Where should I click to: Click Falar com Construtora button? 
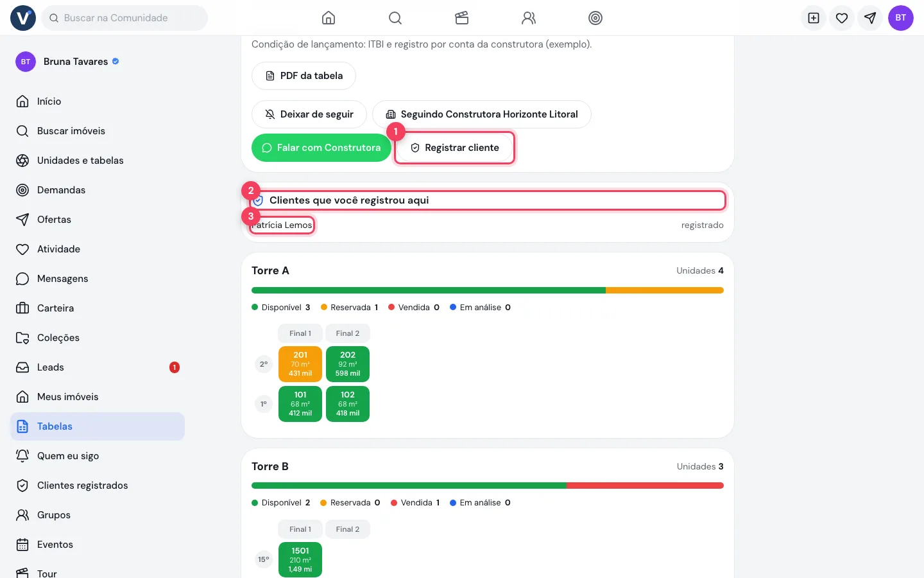coord(321,148)
